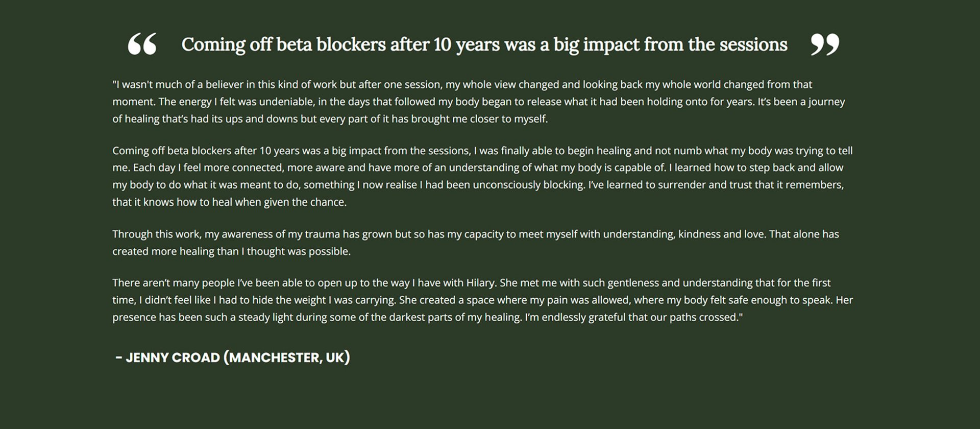Click the line 'of healing that's had its ups and downs'
The width and height of the screenshot is (980, 429).
click(x=330, y=119)
